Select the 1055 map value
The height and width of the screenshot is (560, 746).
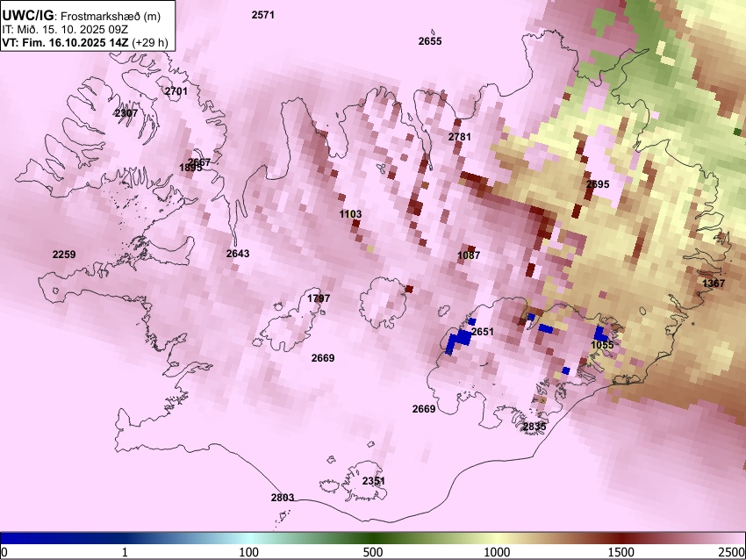click(602, 344)
